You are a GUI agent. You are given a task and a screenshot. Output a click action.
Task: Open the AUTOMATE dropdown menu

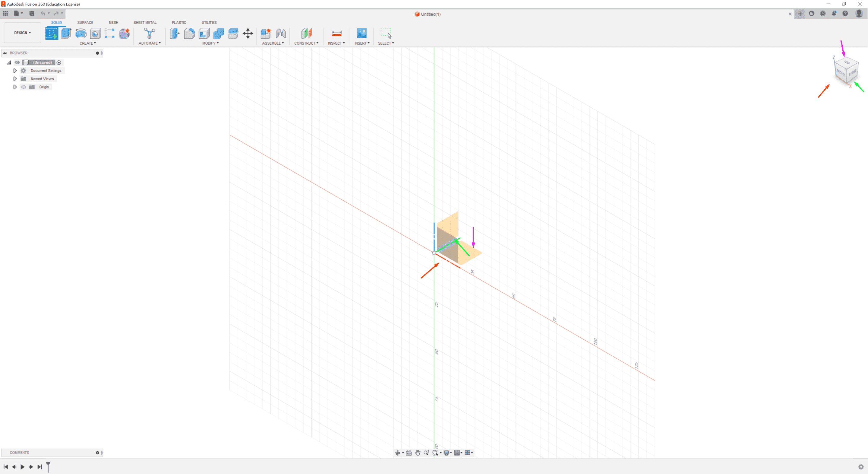pos(150,43)
